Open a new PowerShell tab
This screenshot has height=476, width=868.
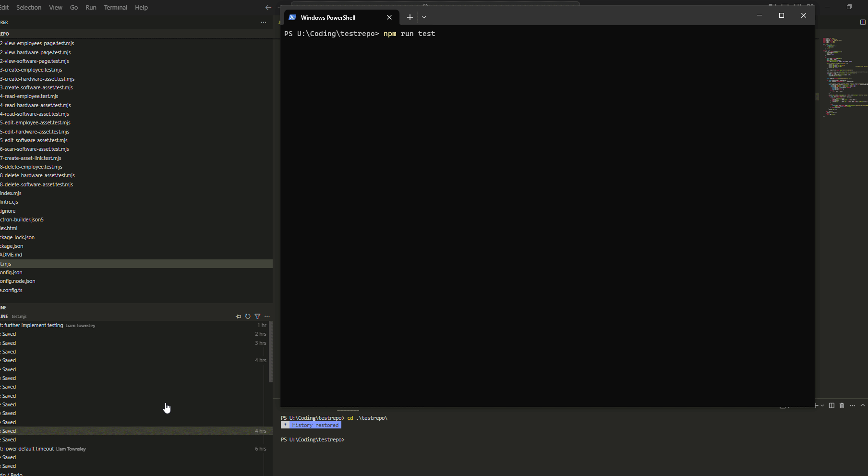point(410,17)
